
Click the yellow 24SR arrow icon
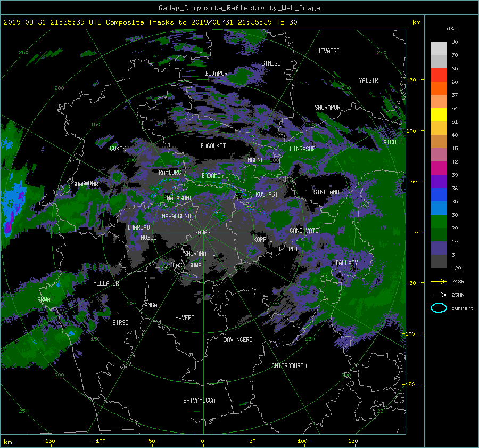(439, 281)
